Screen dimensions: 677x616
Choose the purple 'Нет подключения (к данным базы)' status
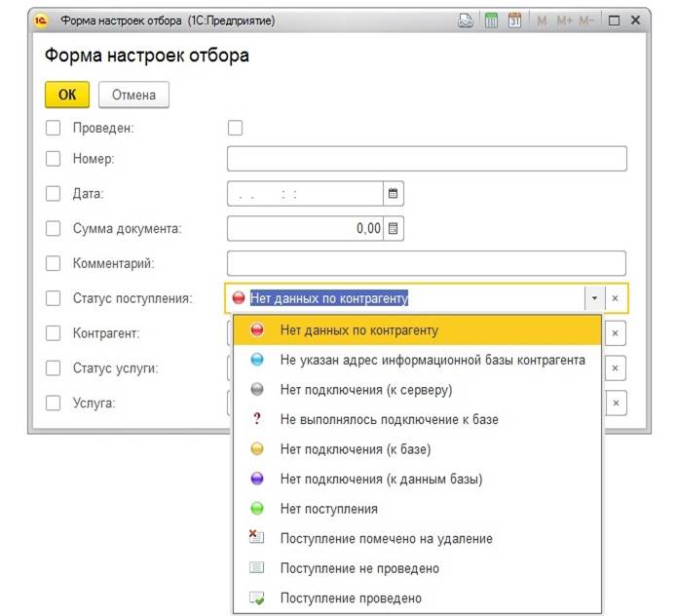(x=381, y=479)
